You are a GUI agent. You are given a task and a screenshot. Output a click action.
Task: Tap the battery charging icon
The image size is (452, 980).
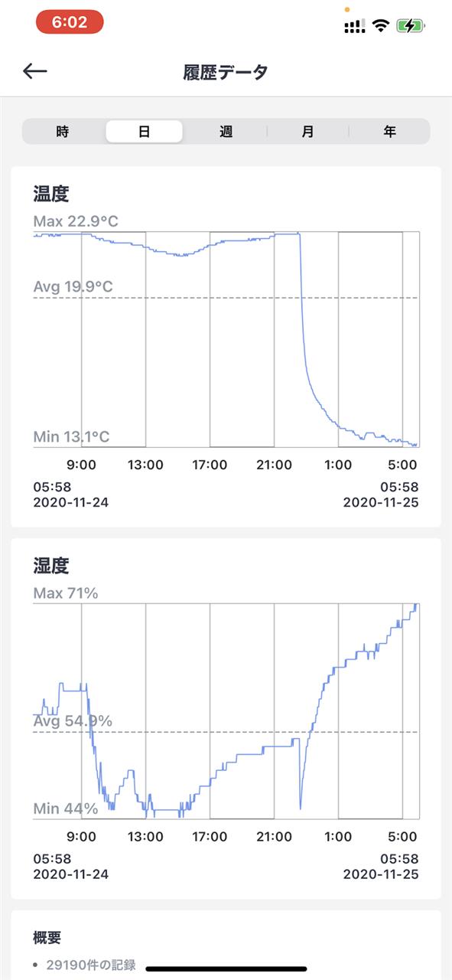click(410, 25)
